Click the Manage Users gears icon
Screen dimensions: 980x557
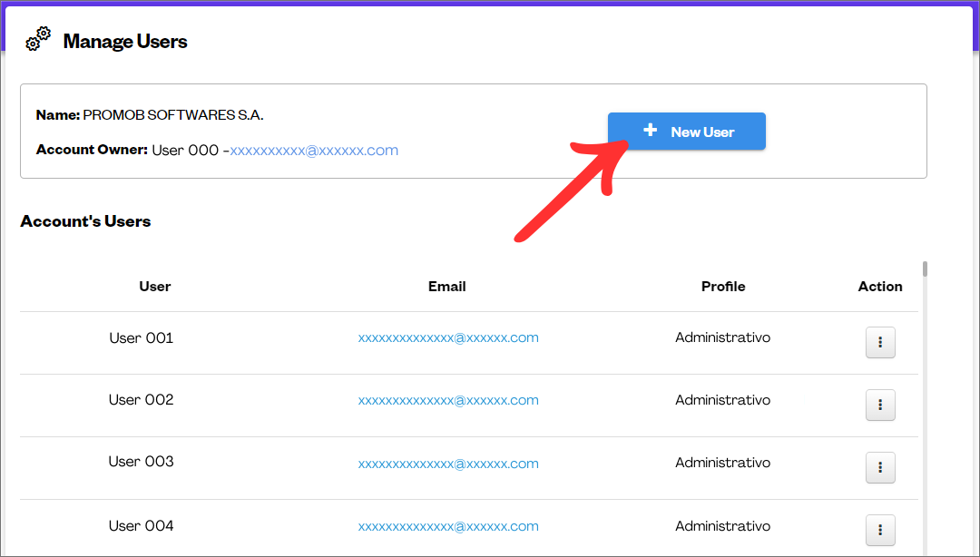pyautogui.click(x=38, y=39)
